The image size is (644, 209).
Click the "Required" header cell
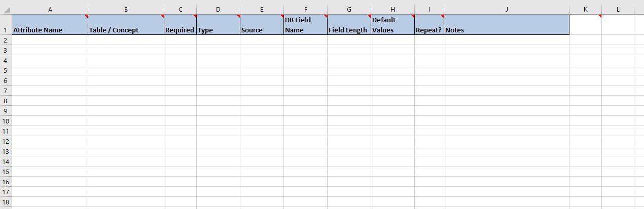tap(180, 25)
